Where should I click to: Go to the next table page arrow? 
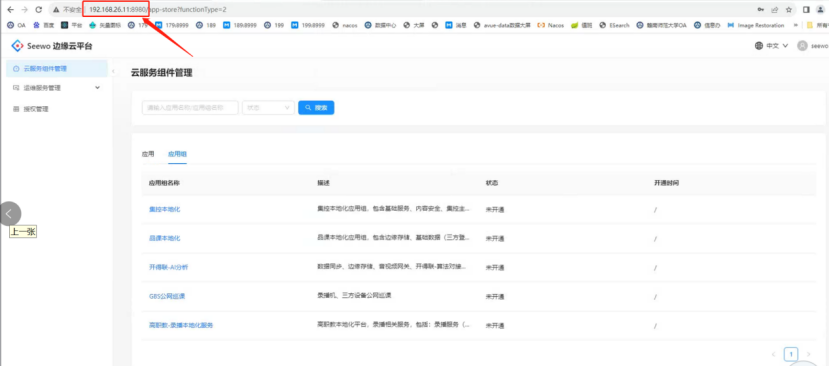click(x=808, y=354)
